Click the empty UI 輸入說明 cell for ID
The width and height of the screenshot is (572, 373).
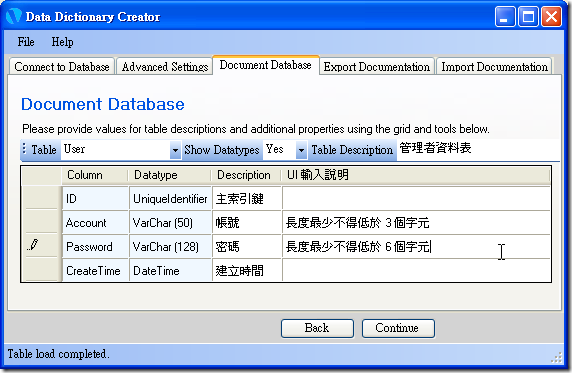[x=416, y=199]
